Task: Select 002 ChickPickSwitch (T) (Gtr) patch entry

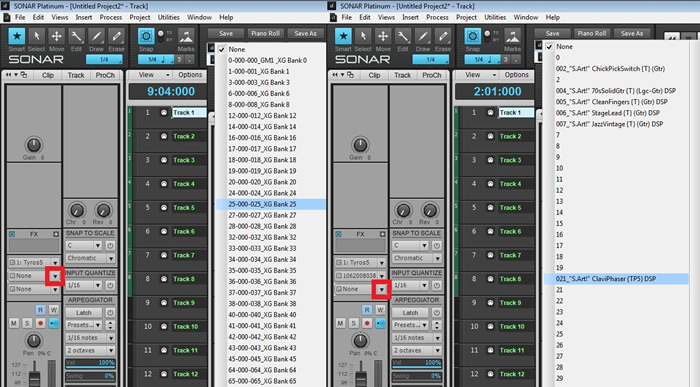Action: [610, 69]
